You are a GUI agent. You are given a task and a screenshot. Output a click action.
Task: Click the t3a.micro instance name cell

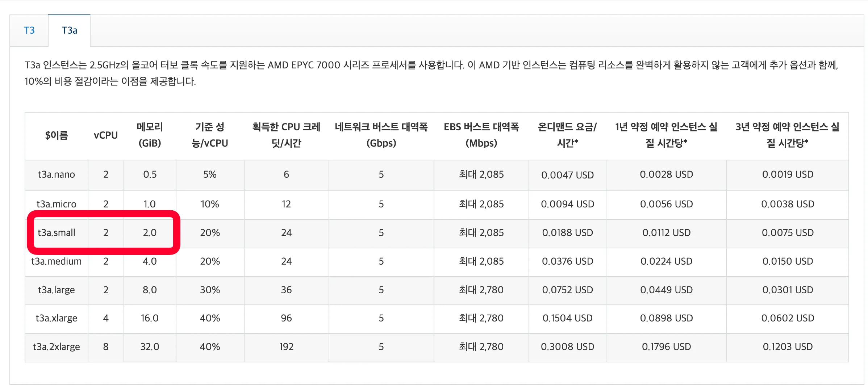[x=56, y=204]
